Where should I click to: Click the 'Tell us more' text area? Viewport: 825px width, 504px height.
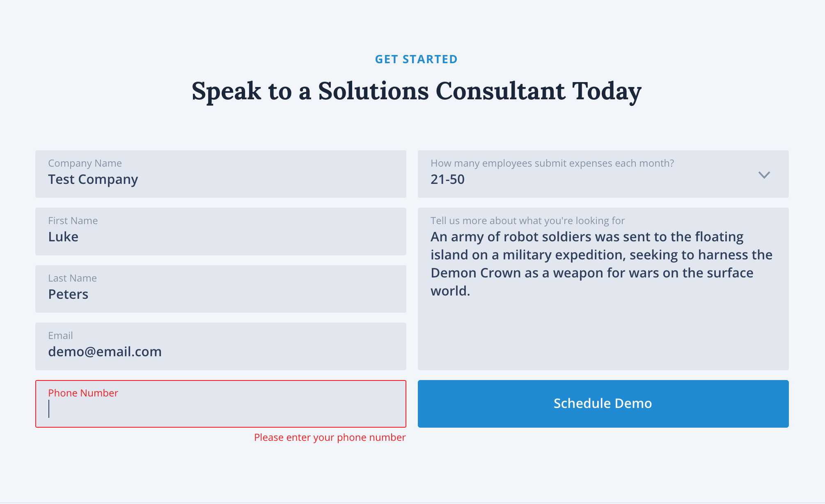pyautogui.click(x=603, y=289)
